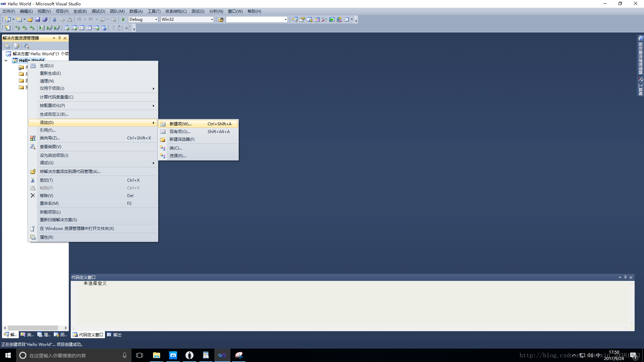Click Show All Files icon in Solution Explorer
The height and width of the screenshot is (362, 644).
(x=17, y=46)
